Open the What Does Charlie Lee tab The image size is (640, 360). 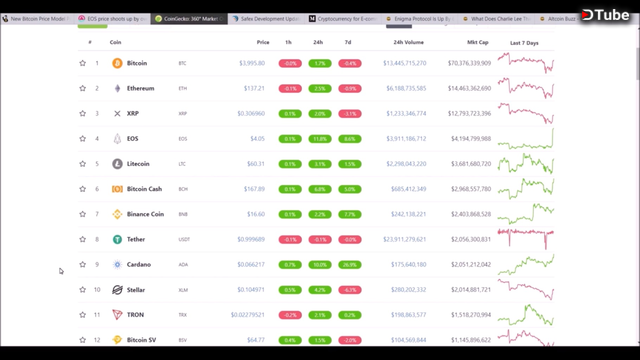tap(497, 19)
